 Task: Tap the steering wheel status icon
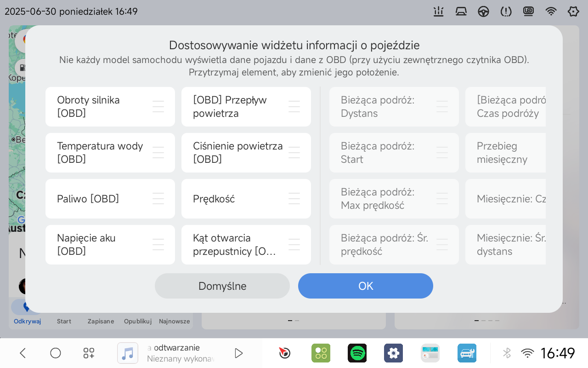click(483, 11)
